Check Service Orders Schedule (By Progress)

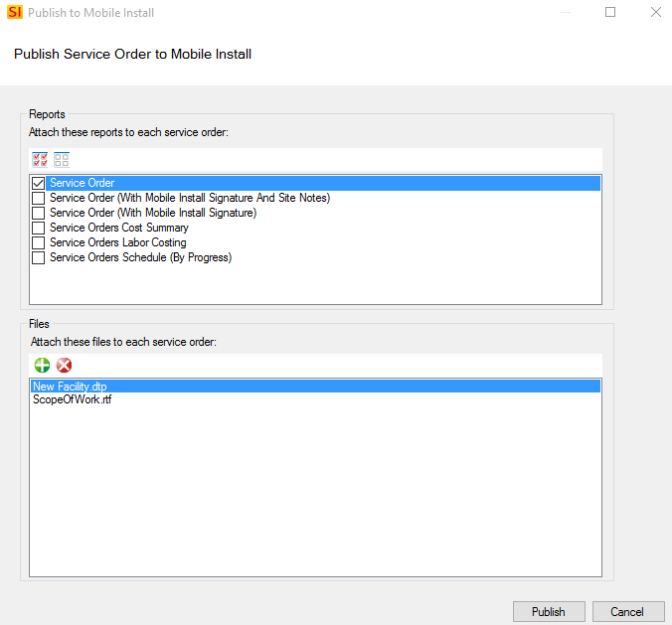[38, 258]
